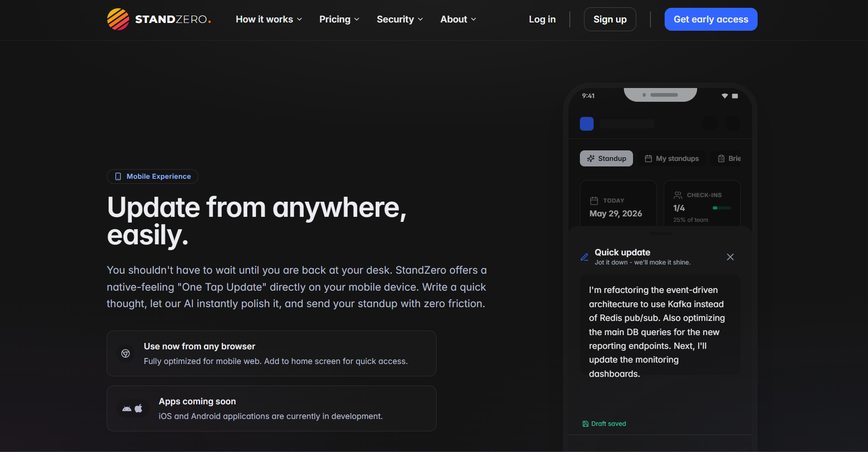
Task: Select the Standup tab in phone mockup
Action: tap(606, 158)
